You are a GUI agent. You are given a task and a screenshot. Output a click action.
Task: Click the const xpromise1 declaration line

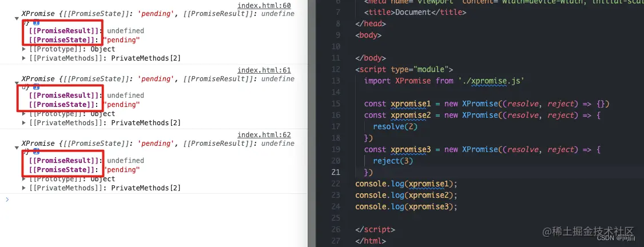click(487, 104)
